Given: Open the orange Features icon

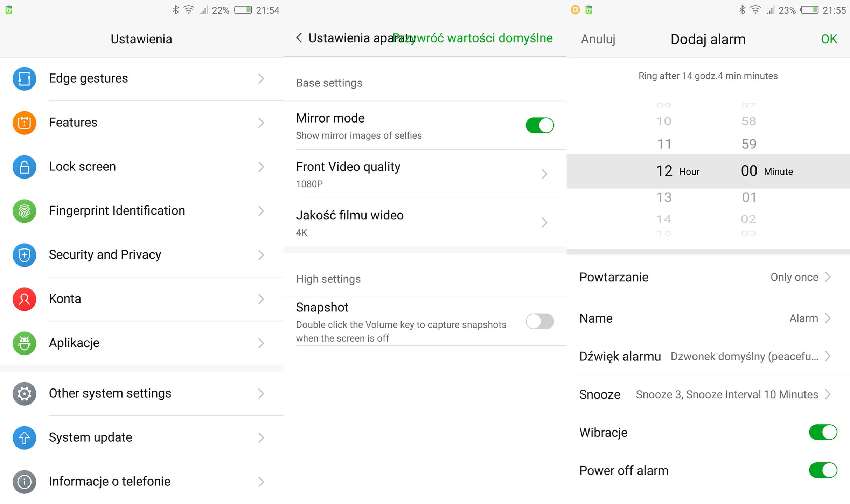Looking at the screenshot, I should coord(24,122).
